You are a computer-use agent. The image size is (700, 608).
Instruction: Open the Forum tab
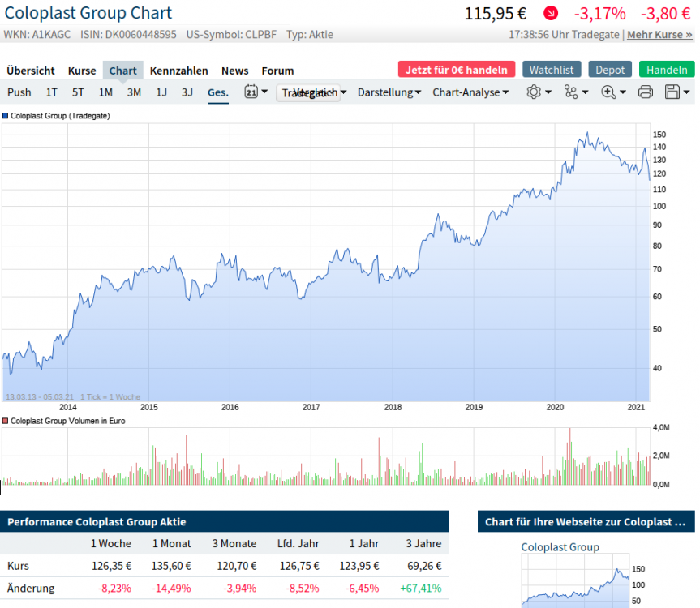point(277,71)
